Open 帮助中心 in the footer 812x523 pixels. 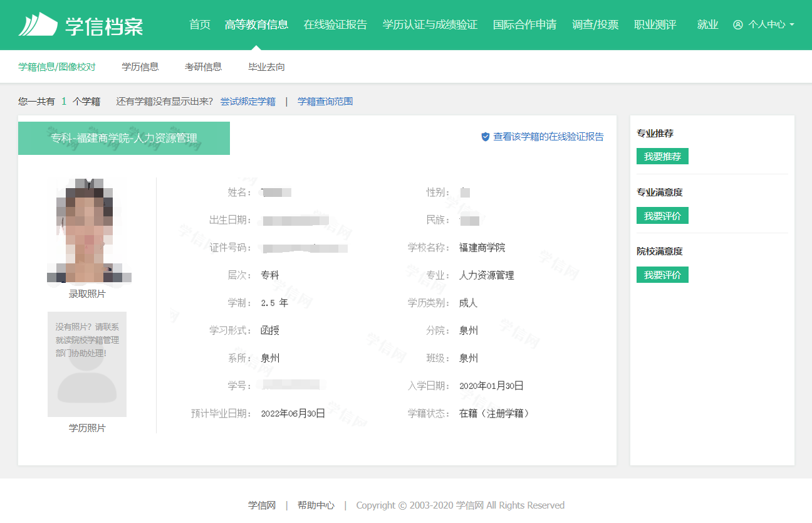[316, 505]
